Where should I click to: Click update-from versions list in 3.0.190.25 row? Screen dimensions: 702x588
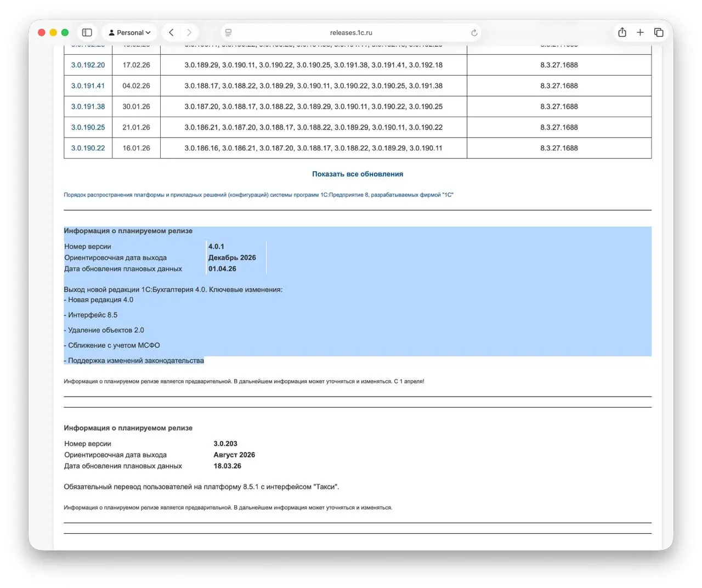314,127
